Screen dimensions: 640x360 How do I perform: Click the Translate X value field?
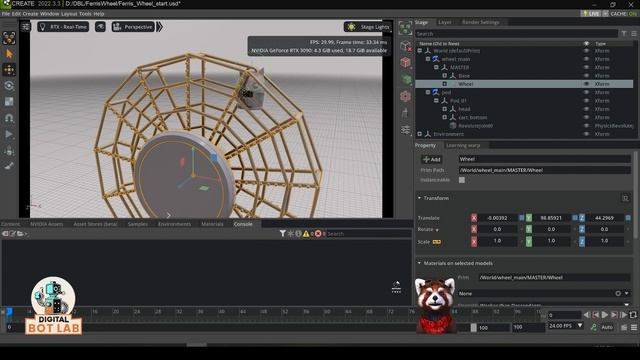(x=498, y=218)
